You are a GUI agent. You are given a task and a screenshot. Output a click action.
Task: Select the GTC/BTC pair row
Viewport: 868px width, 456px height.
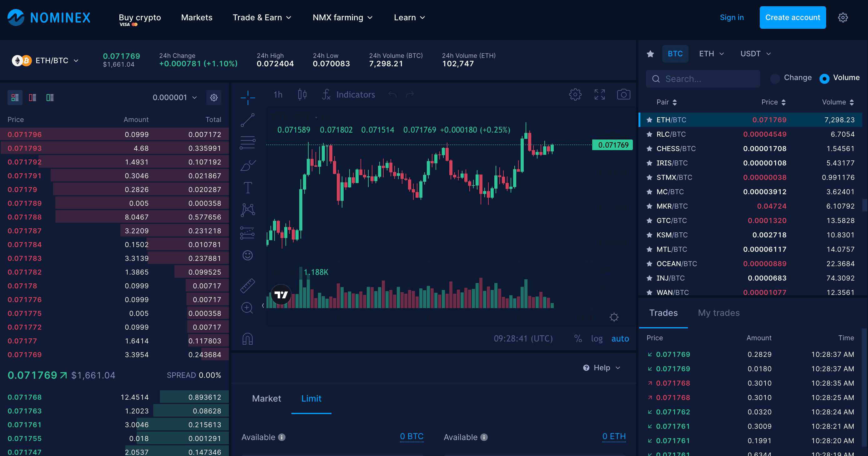[750, 220]
